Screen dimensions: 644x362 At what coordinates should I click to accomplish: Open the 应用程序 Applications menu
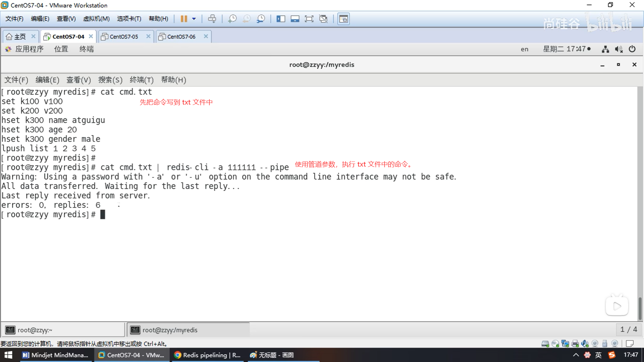click(x=29, y=49)
